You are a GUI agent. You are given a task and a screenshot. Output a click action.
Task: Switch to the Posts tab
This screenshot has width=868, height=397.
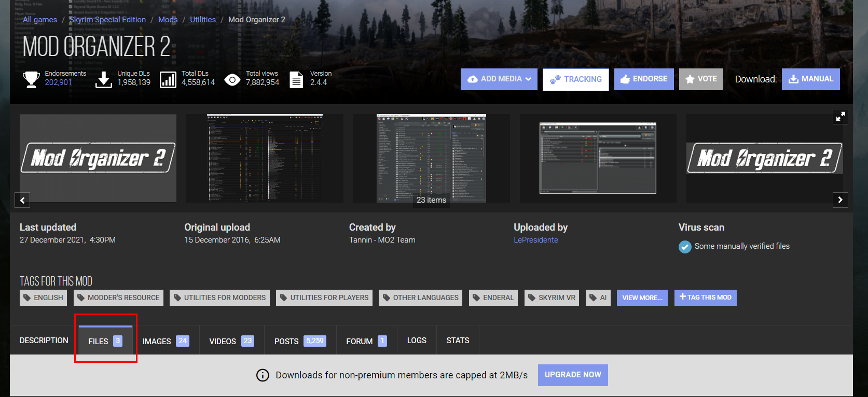(300, 341)
